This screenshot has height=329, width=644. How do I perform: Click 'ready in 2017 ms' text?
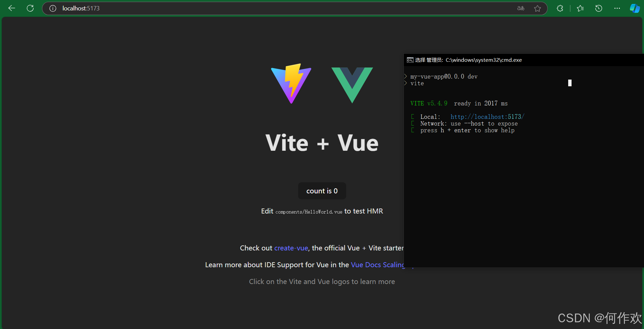pos(481,103)
